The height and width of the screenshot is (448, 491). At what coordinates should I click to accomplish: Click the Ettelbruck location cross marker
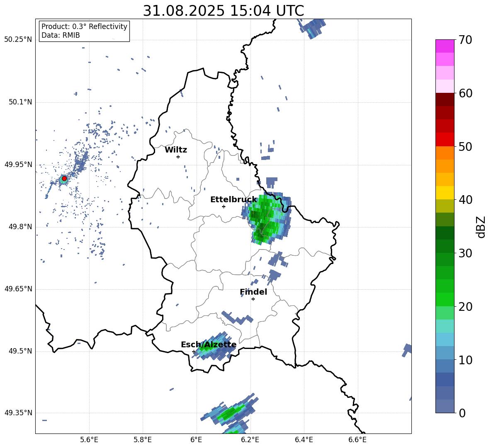point(224,206)
